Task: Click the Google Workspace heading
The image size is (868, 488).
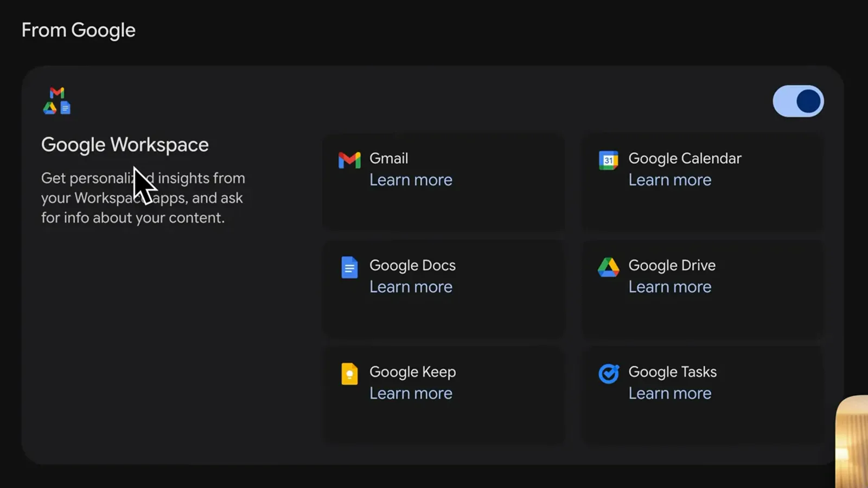Action: pyautogui.click(x=125, y=145)
